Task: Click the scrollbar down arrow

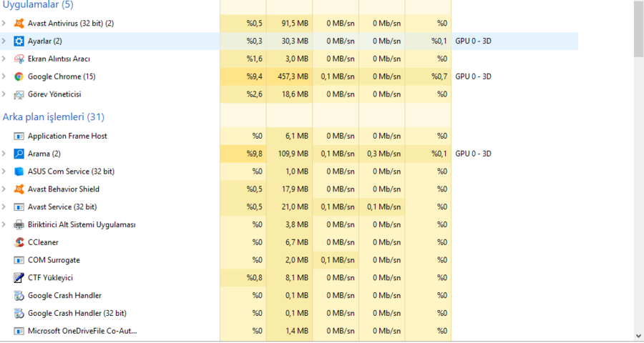Action: [x=639, y=336]
